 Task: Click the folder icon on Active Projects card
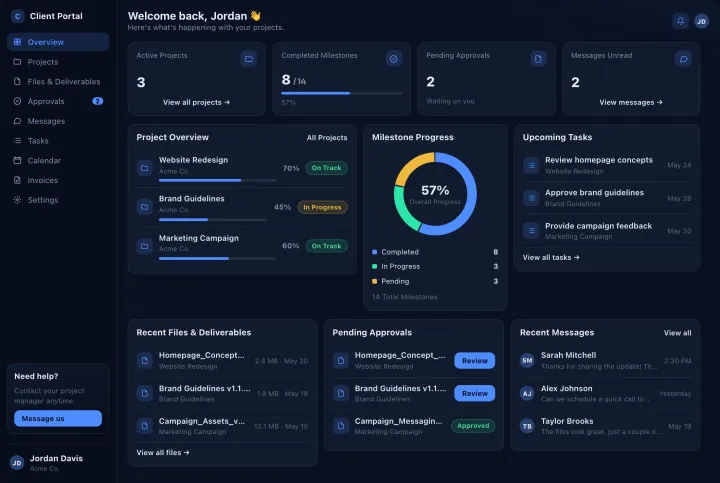248,59
